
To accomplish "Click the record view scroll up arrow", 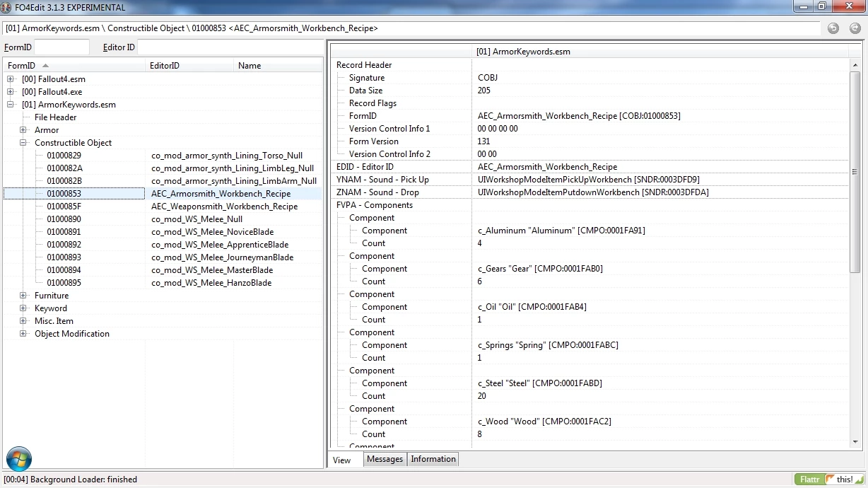I will [x=855, y=64].
